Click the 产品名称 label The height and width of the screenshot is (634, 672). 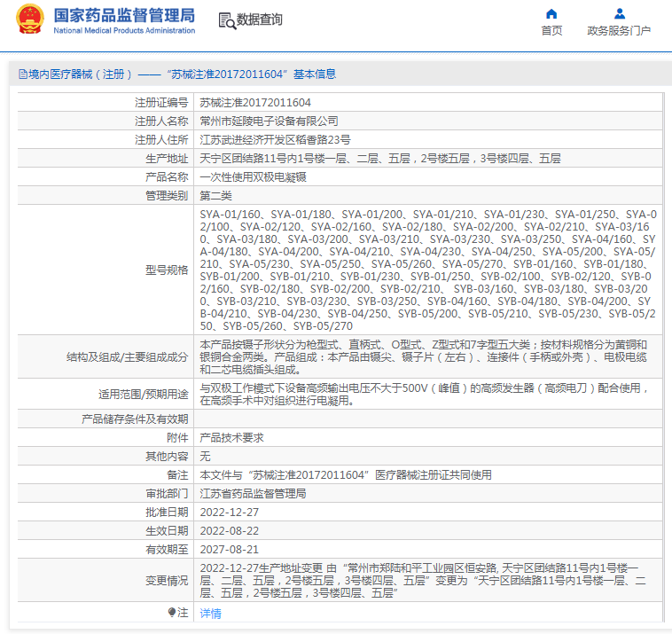click(x=167, y=177)
